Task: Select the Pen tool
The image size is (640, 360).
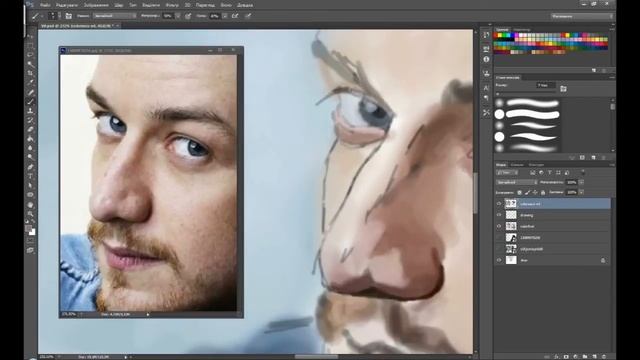Action: click(30, 167)
